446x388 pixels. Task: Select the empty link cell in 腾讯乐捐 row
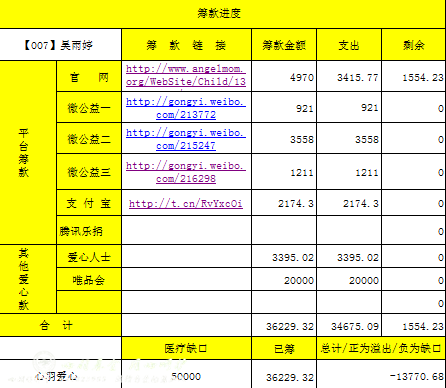186,230
